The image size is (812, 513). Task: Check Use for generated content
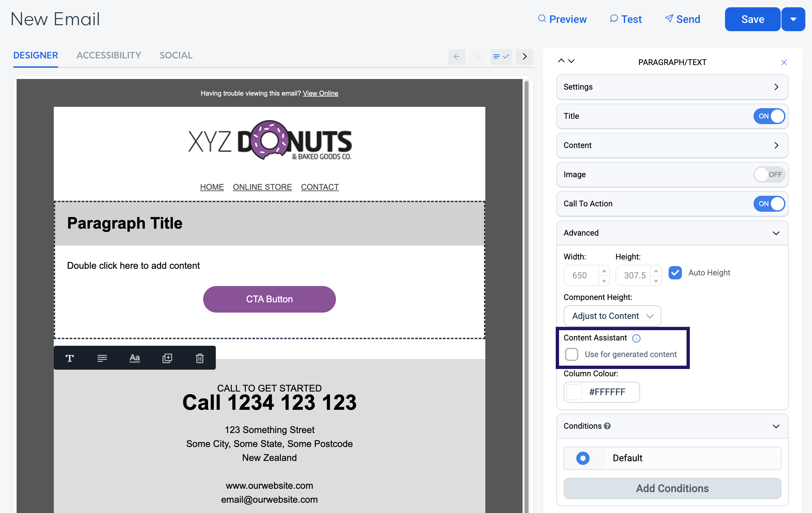coord(572,354)
